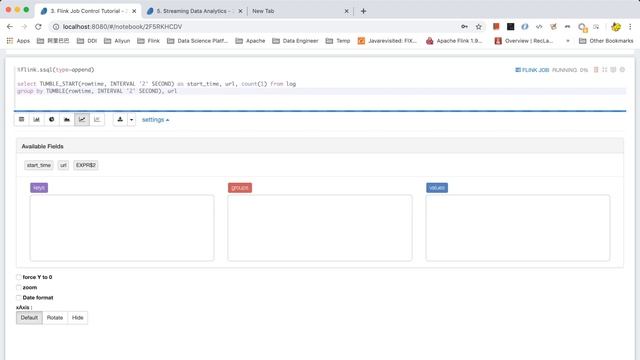Open the Apache Flink 1.9 bookmark
This screenshot has height=360, width=640.
coord(454,41)
